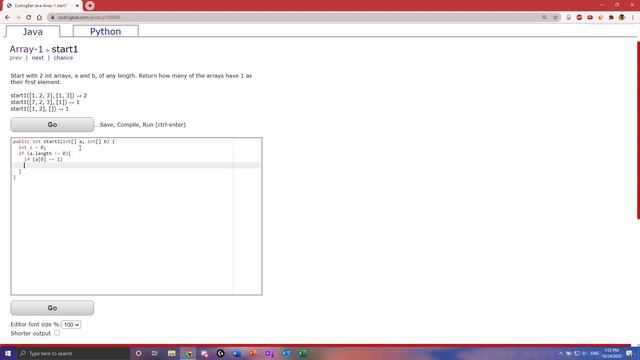Open a random problem via chance link
Screen dimensions: 640x360
tap(63, 58)
